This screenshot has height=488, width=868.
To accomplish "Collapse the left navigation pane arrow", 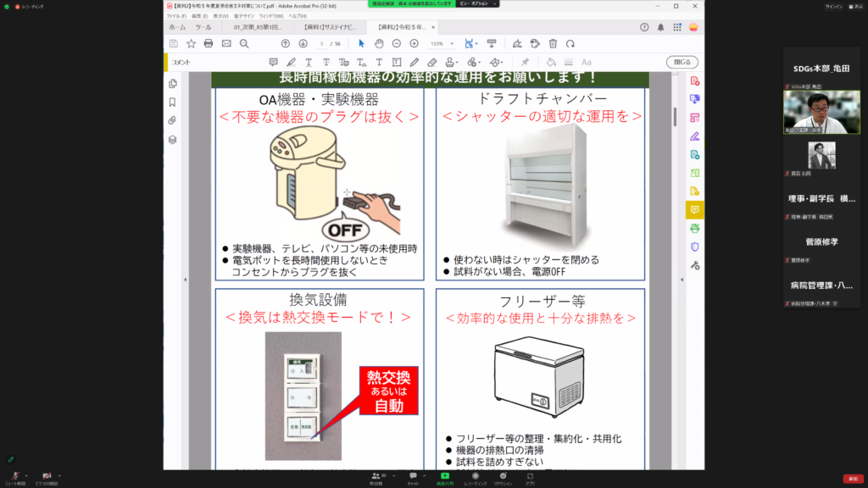I will coord(186,280).
